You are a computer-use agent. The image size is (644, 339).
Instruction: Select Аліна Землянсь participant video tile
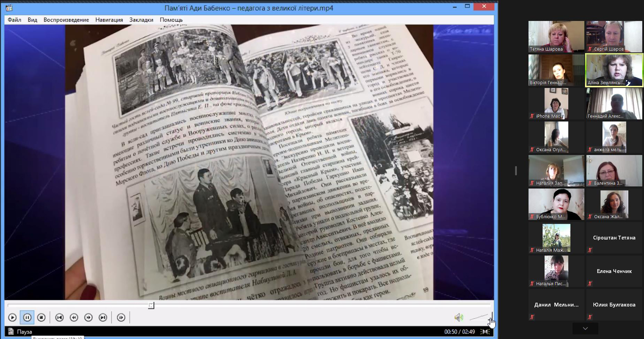click(x=614, y=70)
